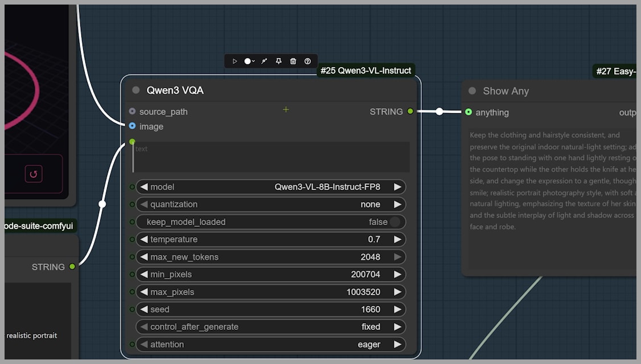Click the pink reset arrow icon in preview
641x364 pixels.
(33, 174)
